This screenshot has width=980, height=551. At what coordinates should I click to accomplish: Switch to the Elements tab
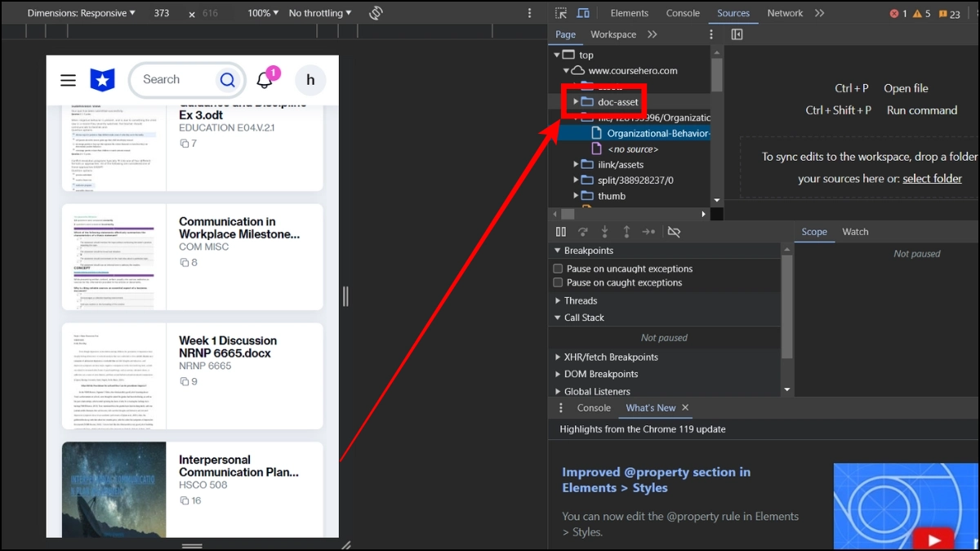click(629, 13)
